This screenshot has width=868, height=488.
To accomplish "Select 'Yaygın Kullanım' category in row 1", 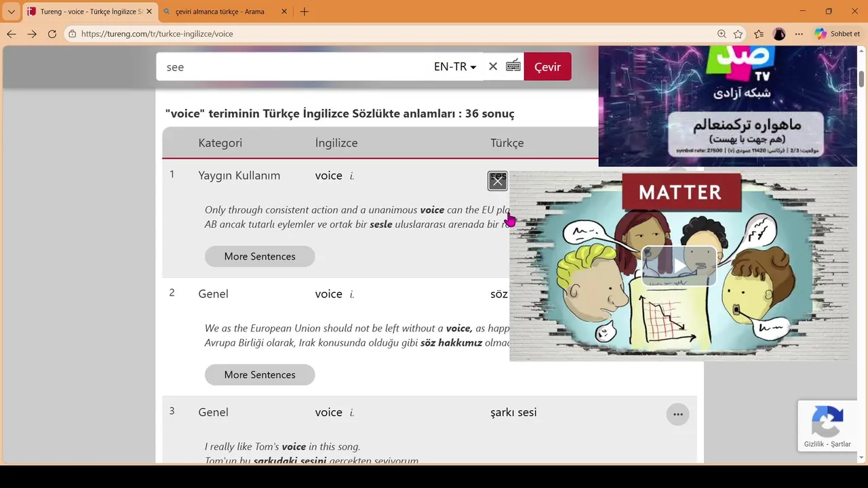I will coord(239,176).
